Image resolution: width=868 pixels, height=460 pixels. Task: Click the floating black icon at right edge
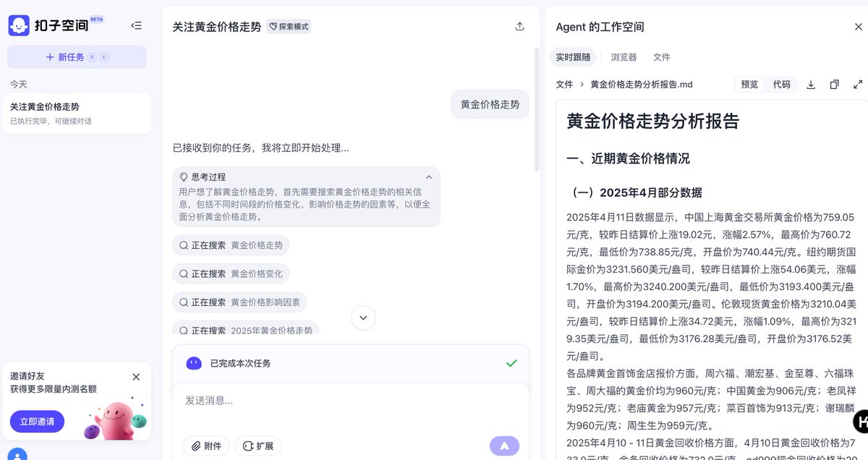point(861,421)
